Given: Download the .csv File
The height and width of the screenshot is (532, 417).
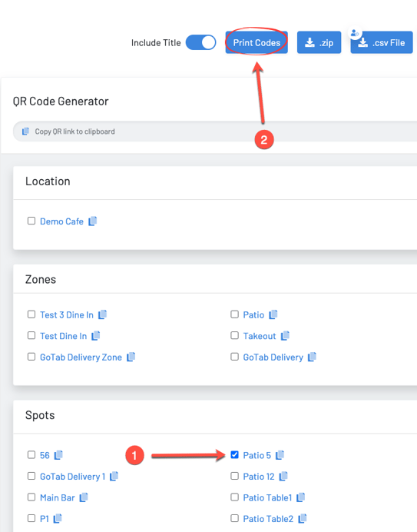Looking at the screenshot, I should 382,42.
